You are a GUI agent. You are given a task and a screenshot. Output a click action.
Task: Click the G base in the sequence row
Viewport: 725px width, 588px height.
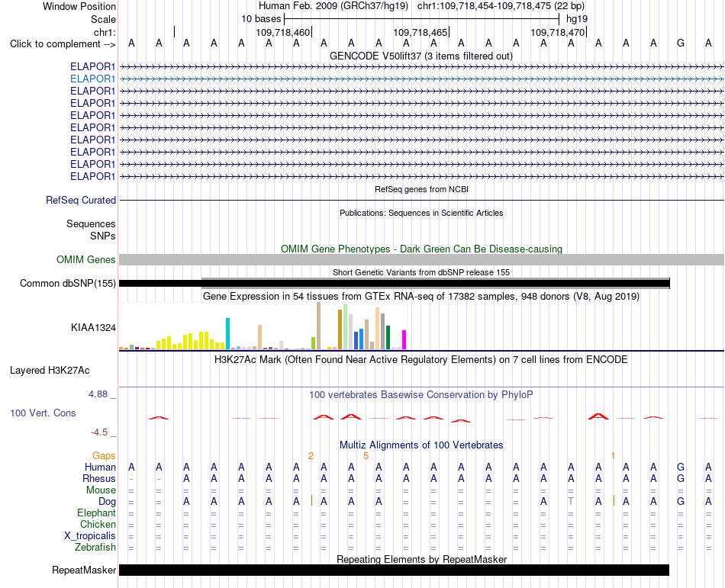click(681, 43)
